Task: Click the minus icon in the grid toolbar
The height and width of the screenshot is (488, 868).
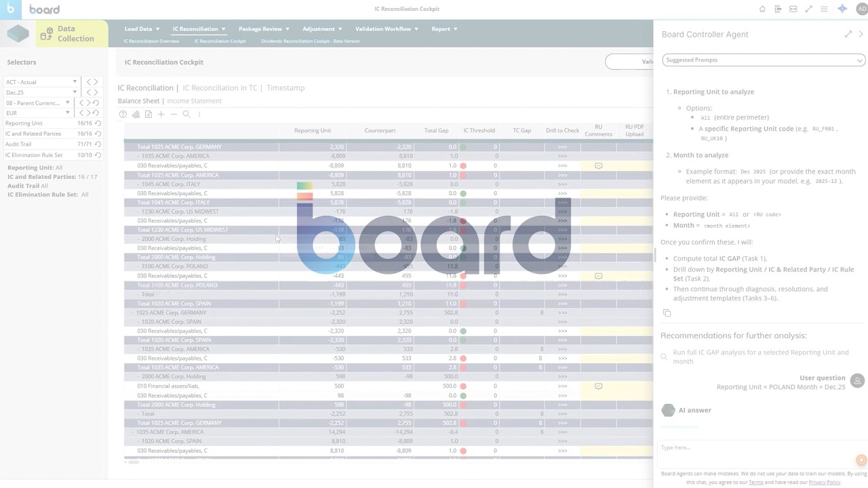Action: [174, 115]
